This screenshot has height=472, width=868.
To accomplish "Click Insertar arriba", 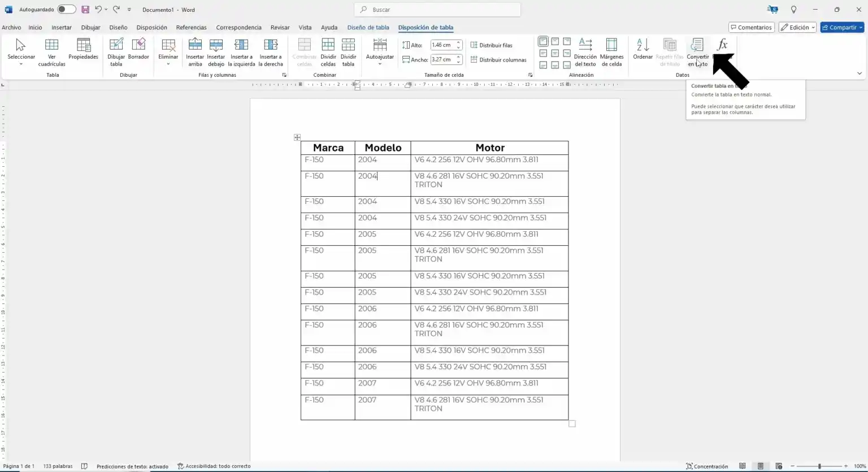I will click(195, 52).
